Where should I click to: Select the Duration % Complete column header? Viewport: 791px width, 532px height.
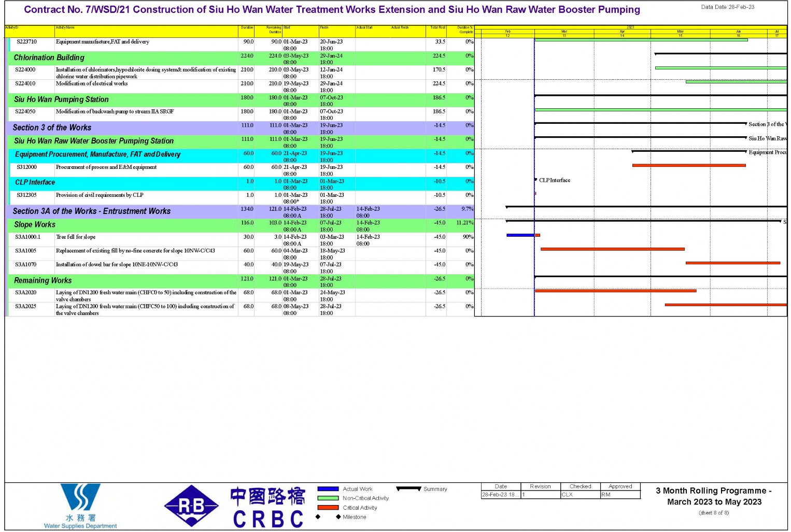tap(460, 30)
